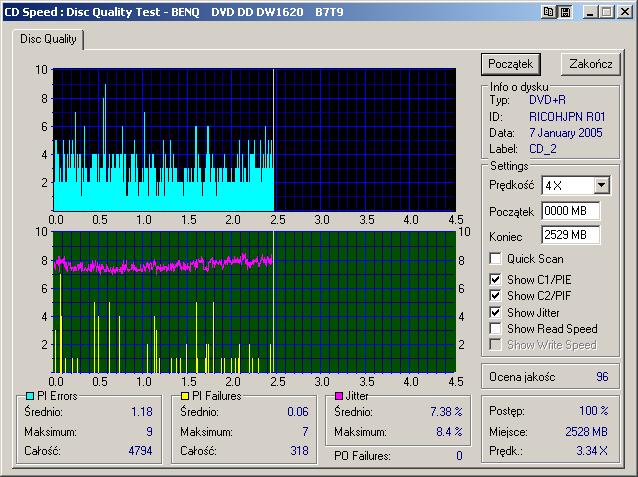This screenshot has height=477, width=638.
Task: Click the Prędk. speed value 3.34 X
Action: point(592,451)
